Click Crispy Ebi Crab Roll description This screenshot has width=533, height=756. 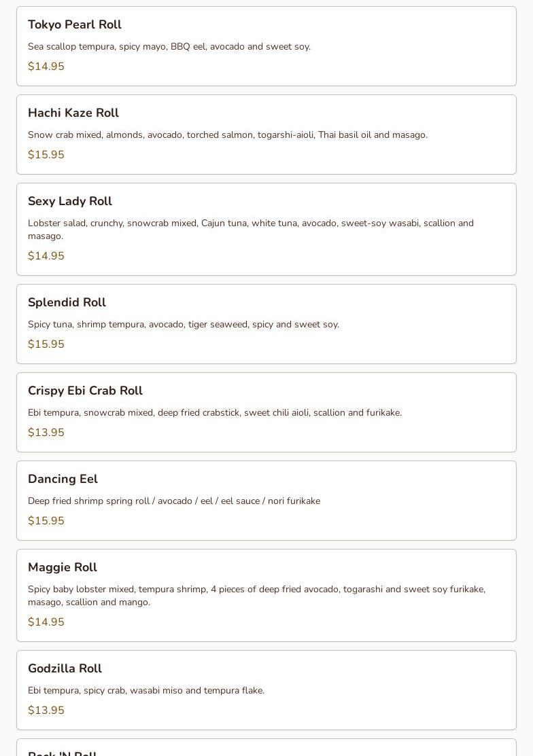215,413
